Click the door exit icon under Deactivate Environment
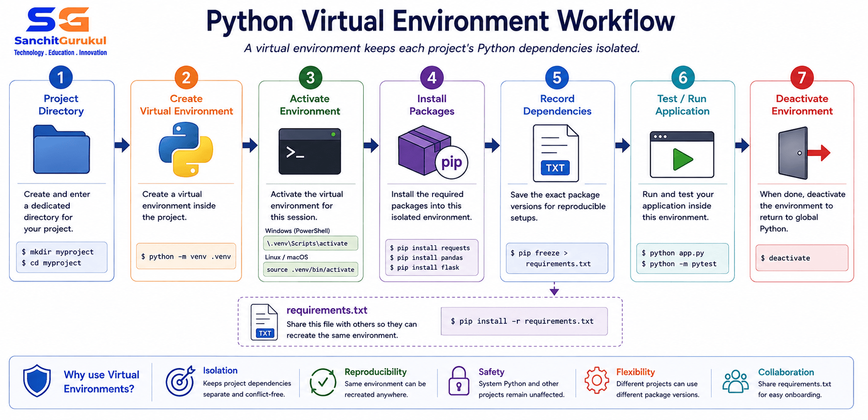Screen dimensions: 868x420 coord(804,153)
